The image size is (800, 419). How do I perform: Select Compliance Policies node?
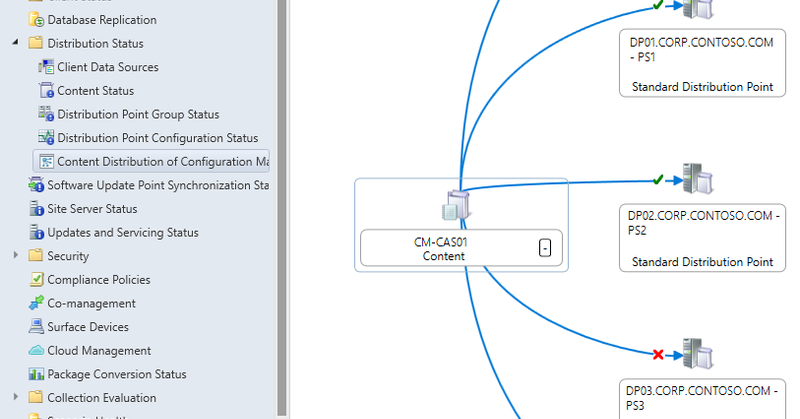(99, 280)
